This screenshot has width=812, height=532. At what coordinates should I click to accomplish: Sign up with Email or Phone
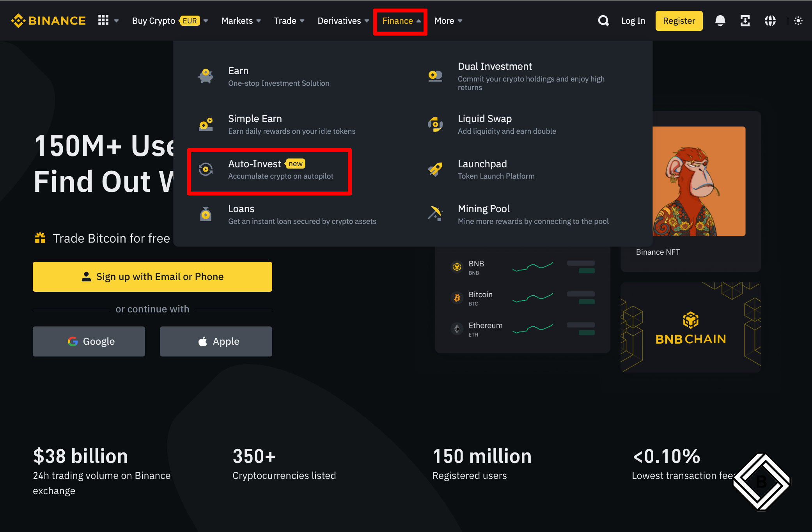point(152,277)
